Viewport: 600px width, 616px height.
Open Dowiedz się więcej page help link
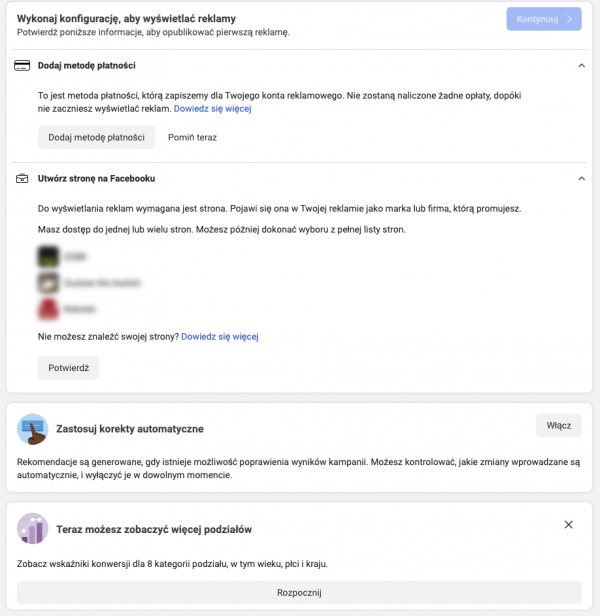[x=219, y=337]
